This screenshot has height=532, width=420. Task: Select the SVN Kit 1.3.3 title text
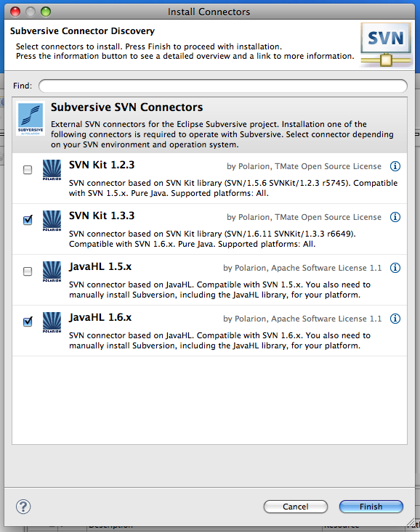tap(102, 216)
